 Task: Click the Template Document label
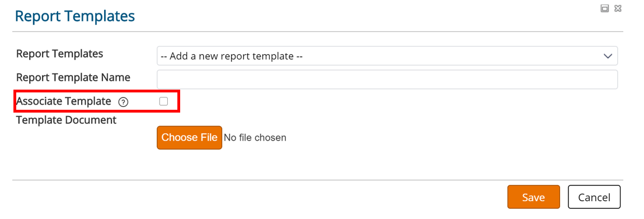pyautogui.click(x=66, y=120)
